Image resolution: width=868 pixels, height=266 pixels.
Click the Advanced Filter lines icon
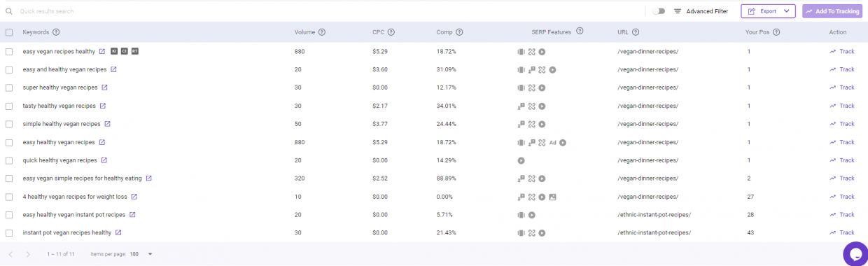coord(678,11)
